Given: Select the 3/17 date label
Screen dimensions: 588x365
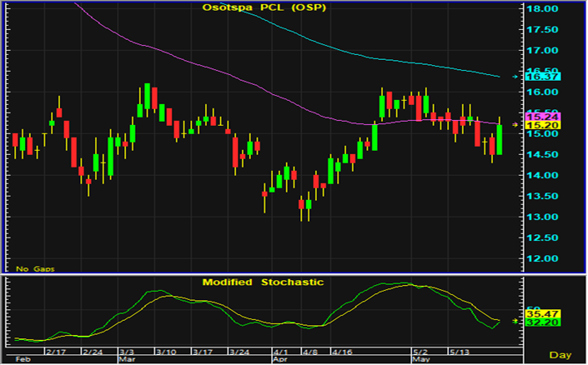Looking at the screenshot, I should pyautogui.click(x=203, y=352).
